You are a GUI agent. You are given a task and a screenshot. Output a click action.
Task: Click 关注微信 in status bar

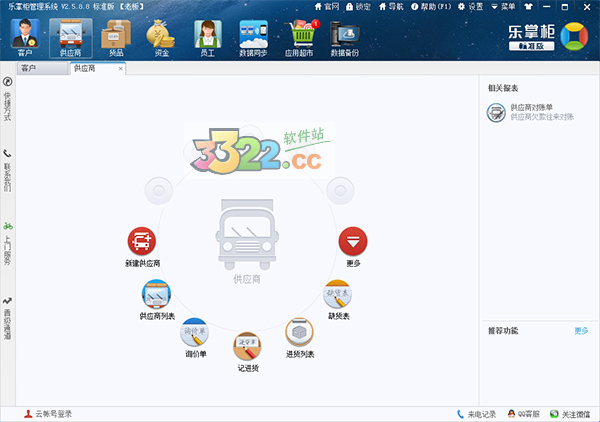570,414
